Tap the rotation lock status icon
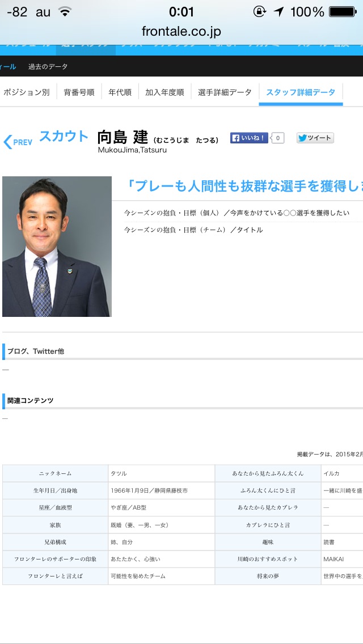Viewport: 363px width, 644px height. pos(259,12)
